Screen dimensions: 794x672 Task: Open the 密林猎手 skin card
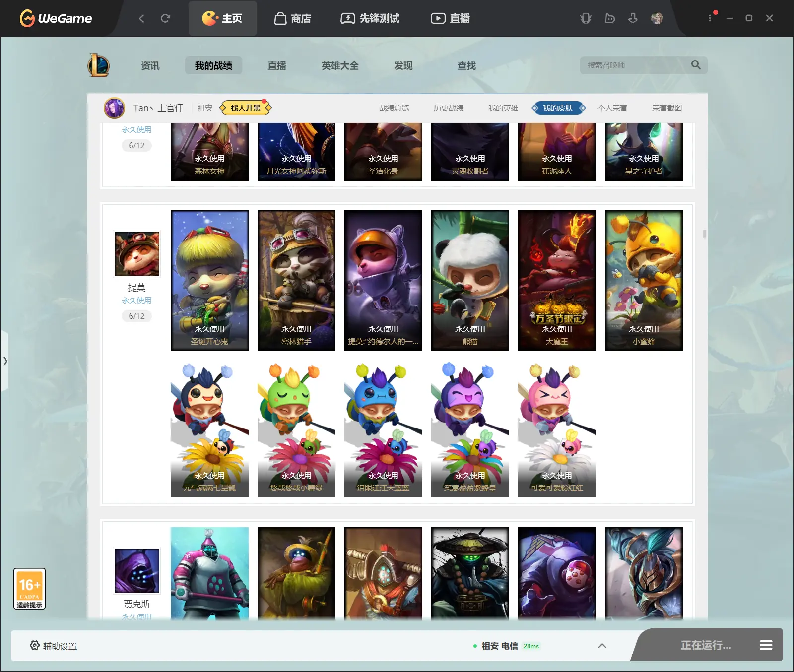click(296, 281)
